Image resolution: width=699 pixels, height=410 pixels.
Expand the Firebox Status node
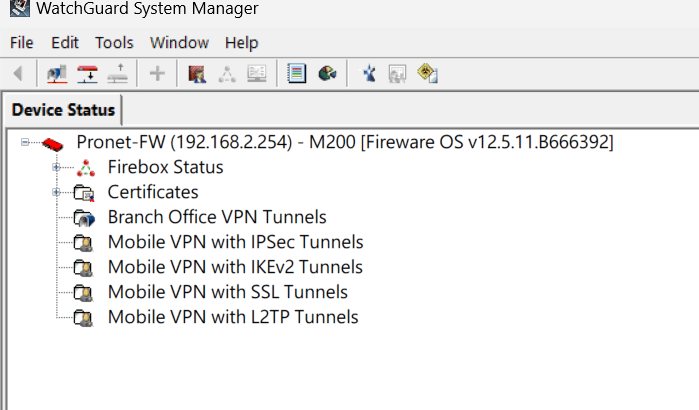(x=56, y=167)
